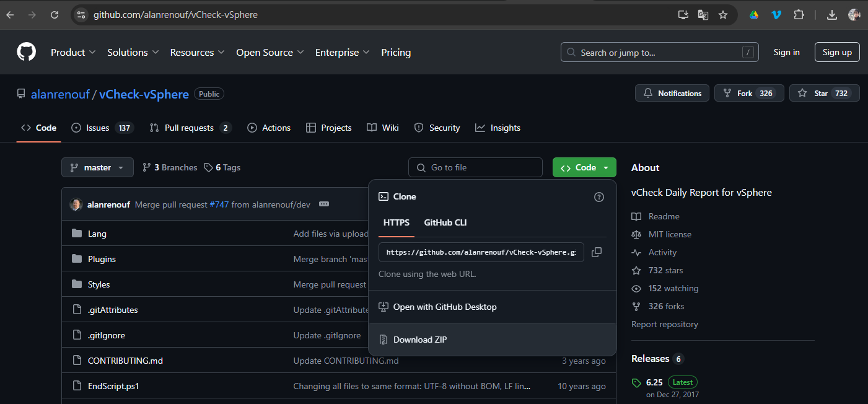Click the HTTPS clone URL text field
The image size is (868, 404).
click(481, 252)
